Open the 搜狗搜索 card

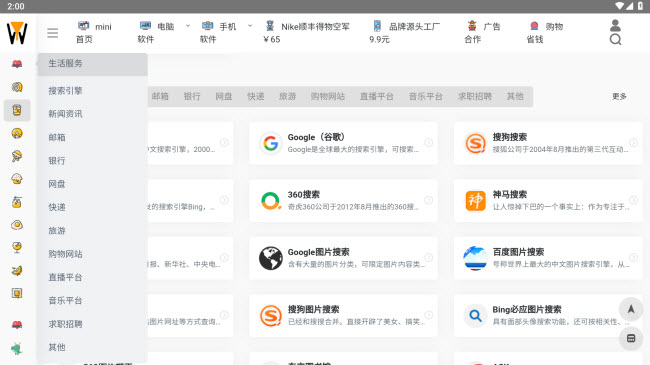(548, 143)
